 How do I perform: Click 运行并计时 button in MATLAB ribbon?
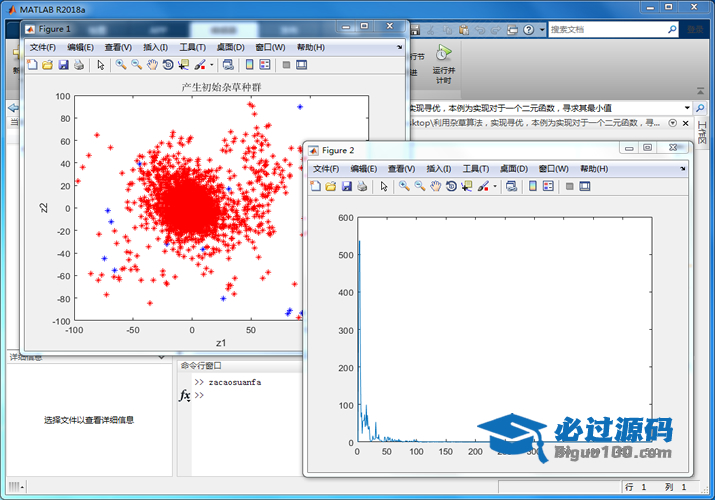444,64
